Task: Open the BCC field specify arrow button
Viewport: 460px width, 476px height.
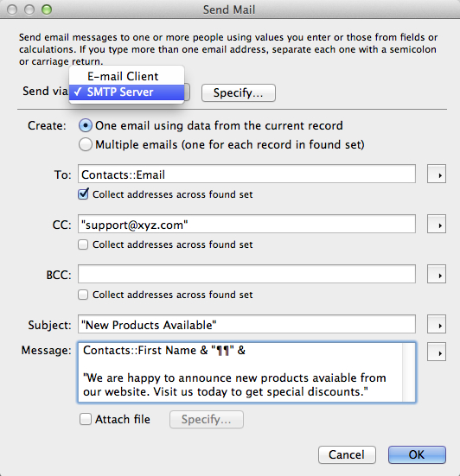Action: 437,274
